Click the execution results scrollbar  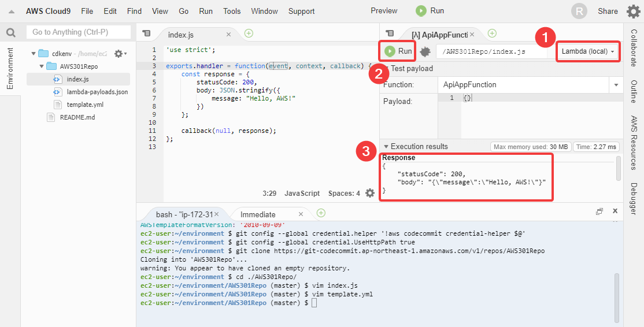619,168
